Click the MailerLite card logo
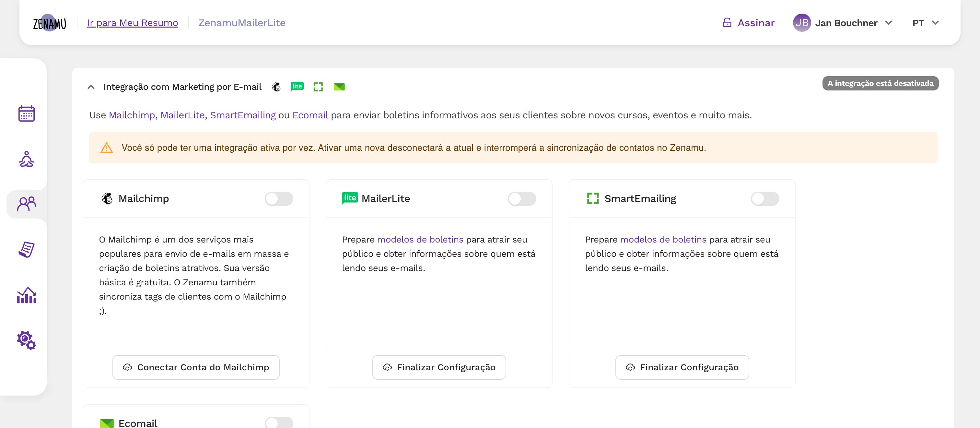Screen dimensions: 980x428 pos(350,198)
